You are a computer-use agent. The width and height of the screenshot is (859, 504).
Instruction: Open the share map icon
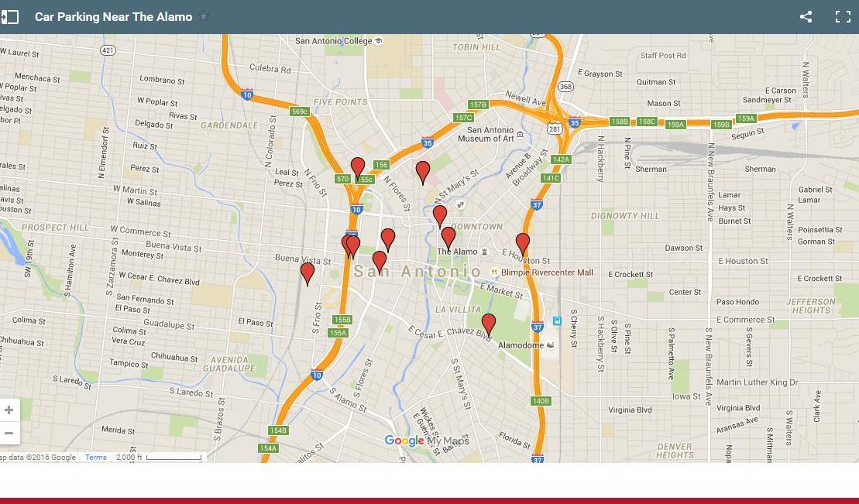click(x=806, y=17)
